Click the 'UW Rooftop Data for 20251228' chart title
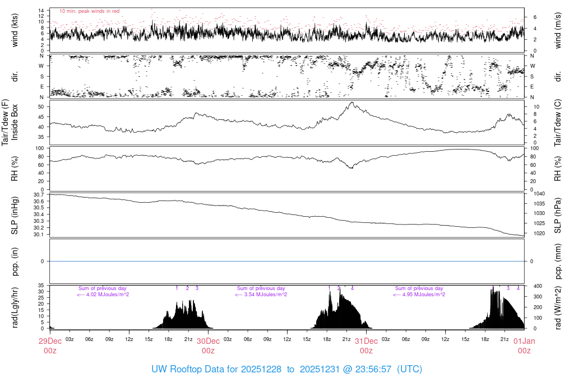Viewport: 574px width, 392px height. [x=216, y=370]
